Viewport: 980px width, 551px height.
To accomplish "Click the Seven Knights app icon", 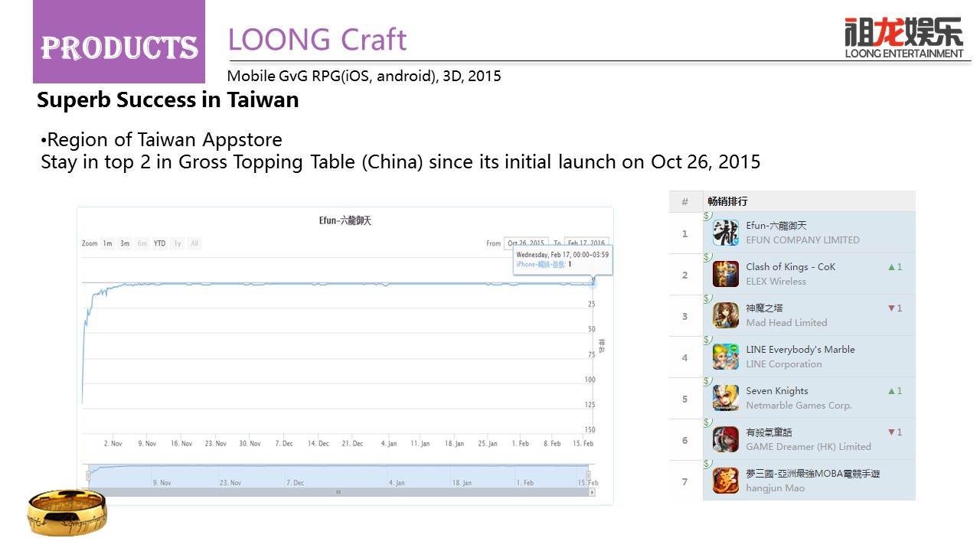I will click(x=726, y=398).
